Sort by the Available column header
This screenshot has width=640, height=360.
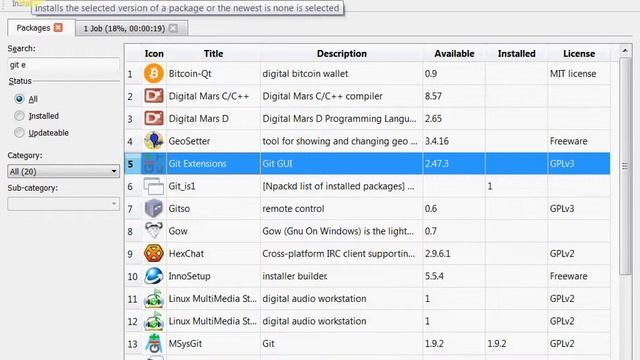coord(454,53)
